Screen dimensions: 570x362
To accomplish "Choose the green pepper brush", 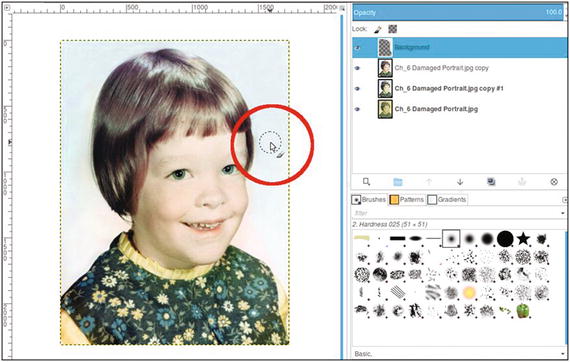I will (523, 311).
